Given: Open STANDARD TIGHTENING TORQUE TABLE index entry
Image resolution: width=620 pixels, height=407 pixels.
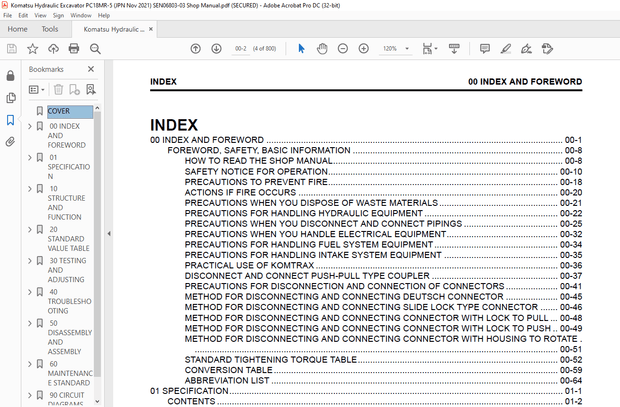Looking at the screenshot, I should 271,360.
